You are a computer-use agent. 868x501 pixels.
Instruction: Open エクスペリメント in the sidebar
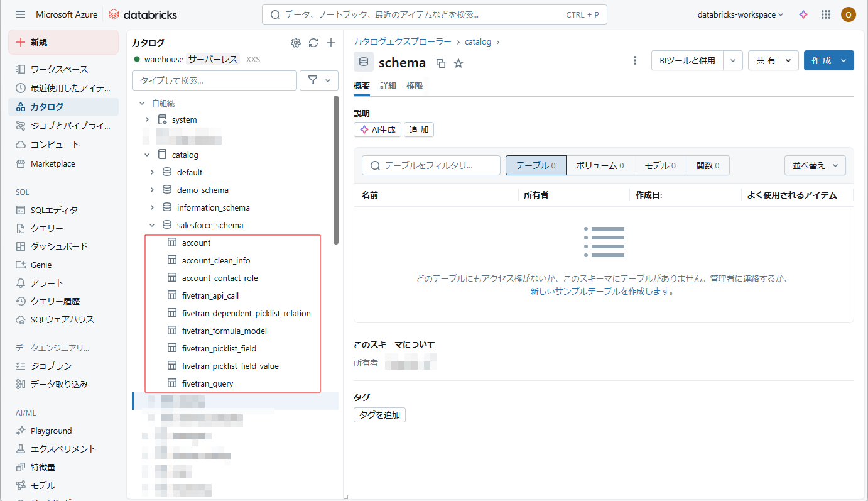tap(63, 449)
